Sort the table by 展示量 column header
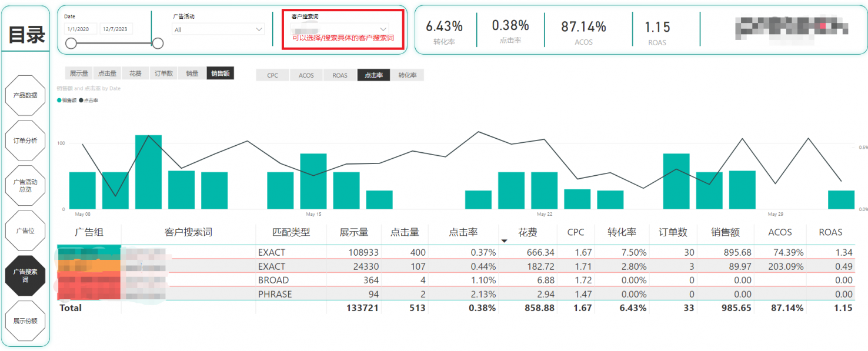868x351 pixels. [353, 232]
